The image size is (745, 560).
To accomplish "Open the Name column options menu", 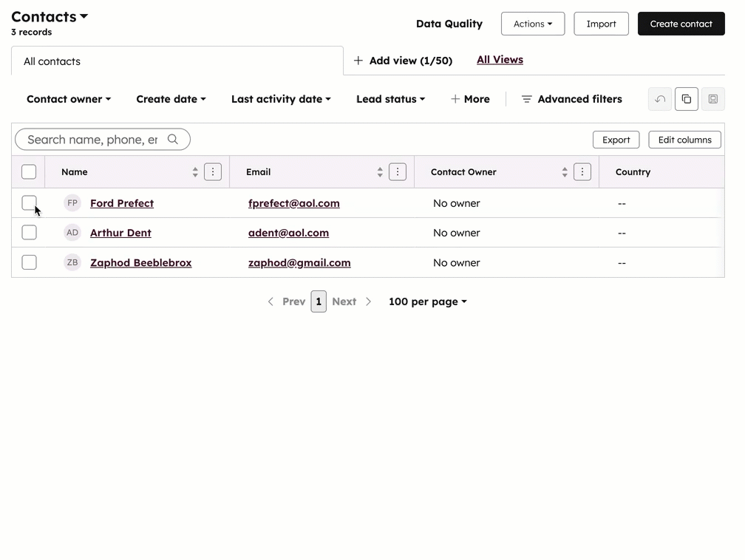I will coord(213,171).
